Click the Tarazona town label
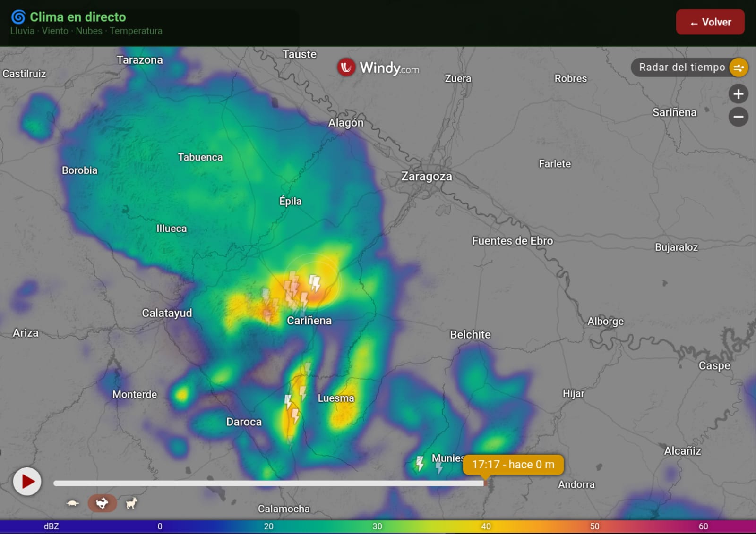The width and height of the screenshot is (756, 534). (140, 60)
